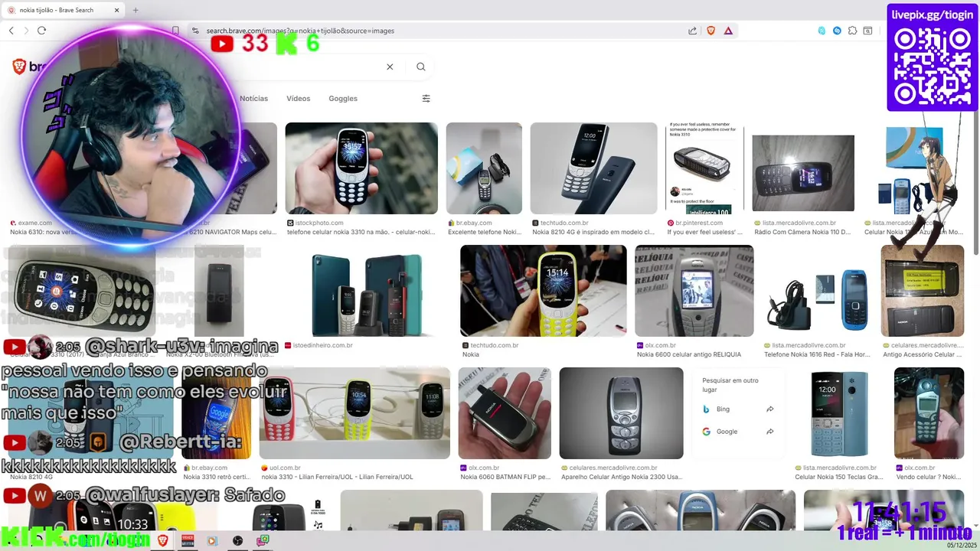Share via Bing arrow icon

[769, 409]
